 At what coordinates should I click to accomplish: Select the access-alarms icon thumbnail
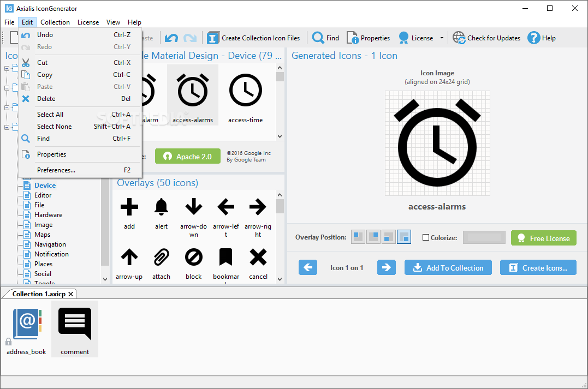(x=193, y=95)
